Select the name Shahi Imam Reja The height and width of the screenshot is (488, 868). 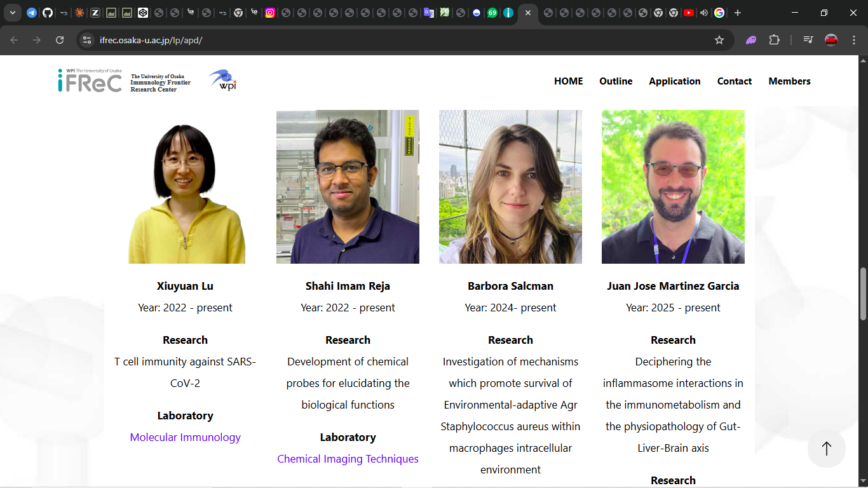[x=348, y=286]
